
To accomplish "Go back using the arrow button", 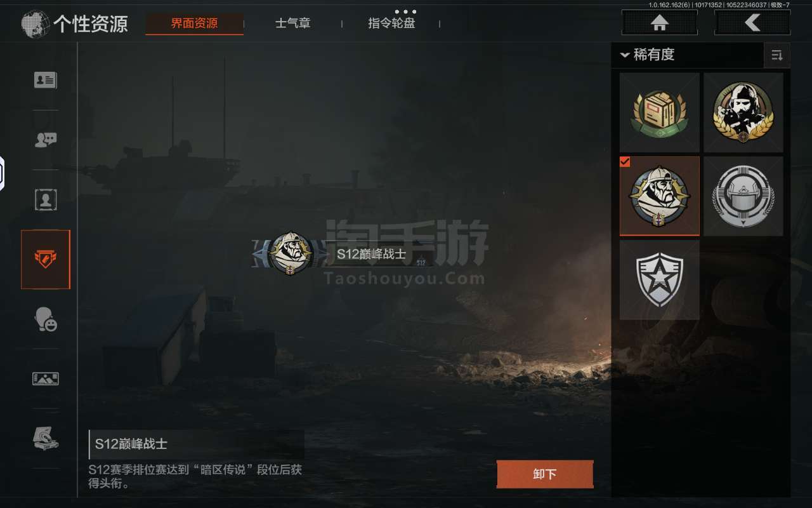I will [x=752, y=23].
